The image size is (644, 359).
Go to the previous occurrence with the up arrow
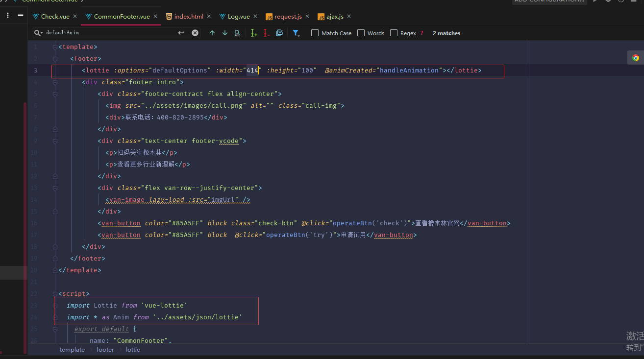[x=212, y=33]
